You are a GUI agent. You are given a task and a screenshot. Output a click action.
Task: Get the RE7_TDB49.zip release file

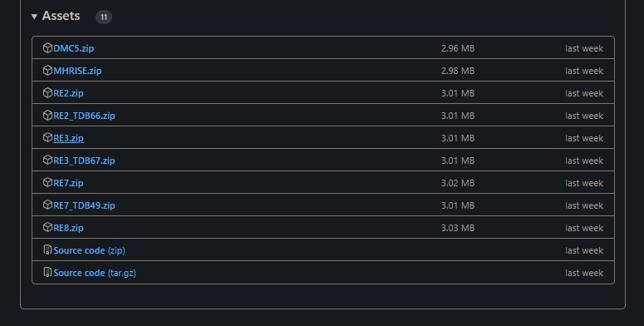click(x=84, y=205)
